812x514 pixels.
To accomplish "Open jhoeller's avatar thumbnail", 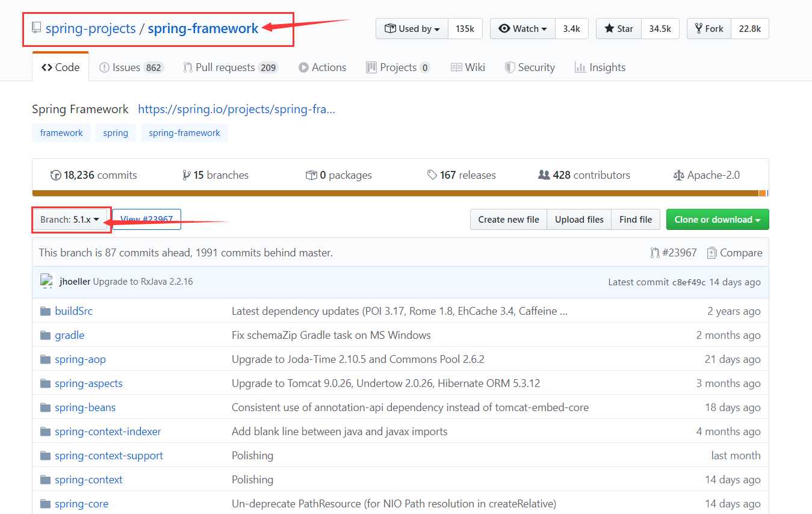I will point(47,281).
